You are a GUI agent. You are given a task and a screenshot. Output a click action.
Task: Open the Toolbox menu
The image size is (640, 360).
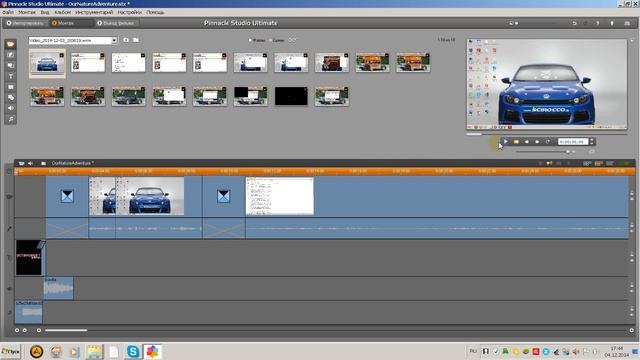pyautogui.click(x=94, y=12)
